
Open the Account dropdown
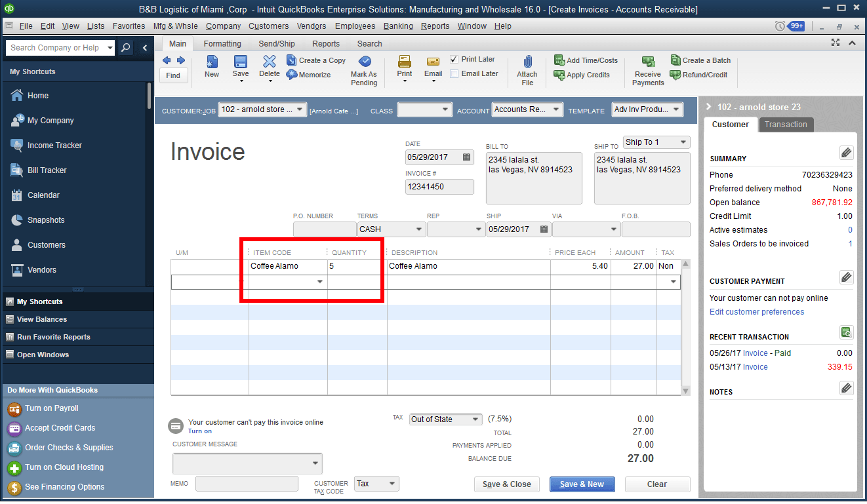pos(556,109)
